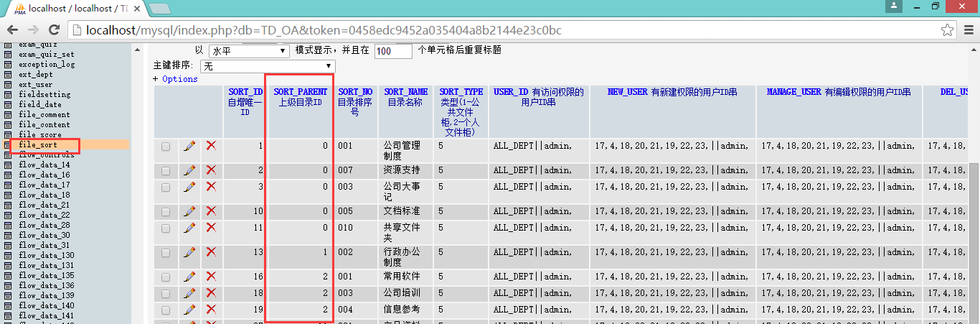Select the checkbox for the 共享文件夹 row
The width and height of the screenshot is (980, 324).
(166, 228)
